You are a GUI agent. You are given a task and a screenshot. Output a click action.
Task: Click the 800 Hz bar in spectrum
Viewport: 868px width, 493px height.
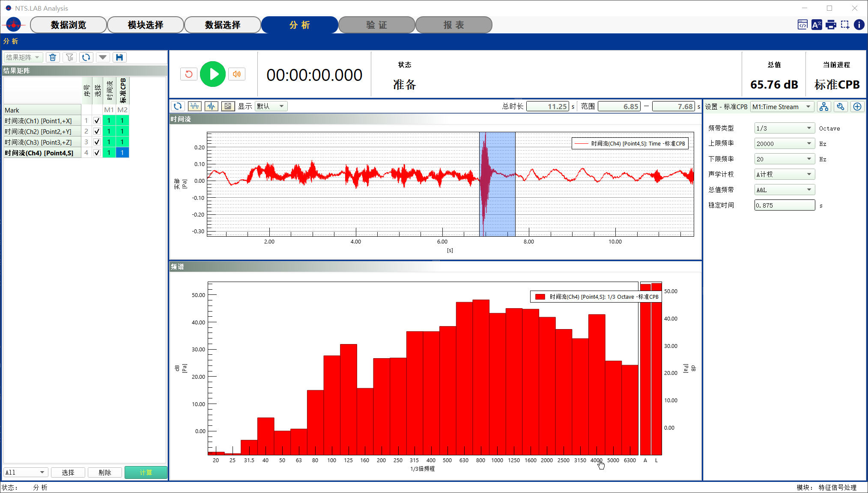pos(480,377)
